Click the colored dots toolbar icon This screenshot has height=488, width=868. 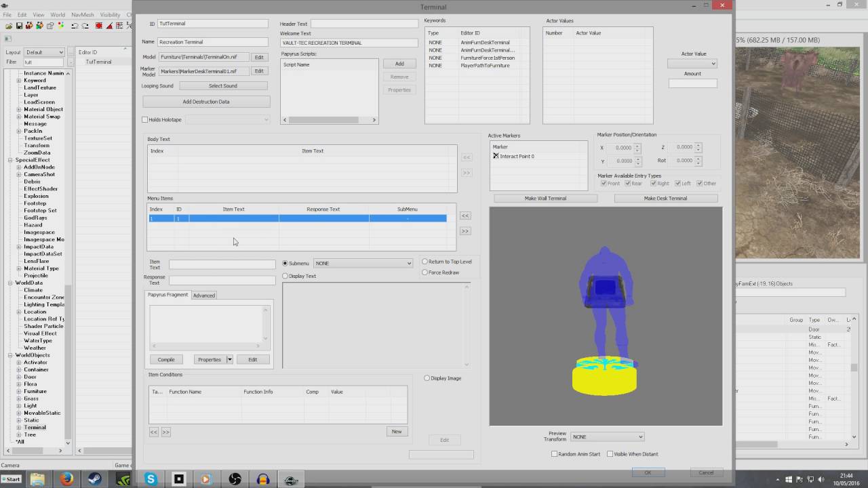pos(61,26)
